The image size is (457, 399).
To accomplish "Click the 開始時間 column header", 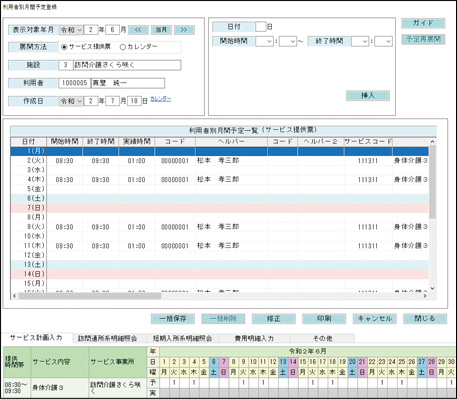I will coord(65,142).
